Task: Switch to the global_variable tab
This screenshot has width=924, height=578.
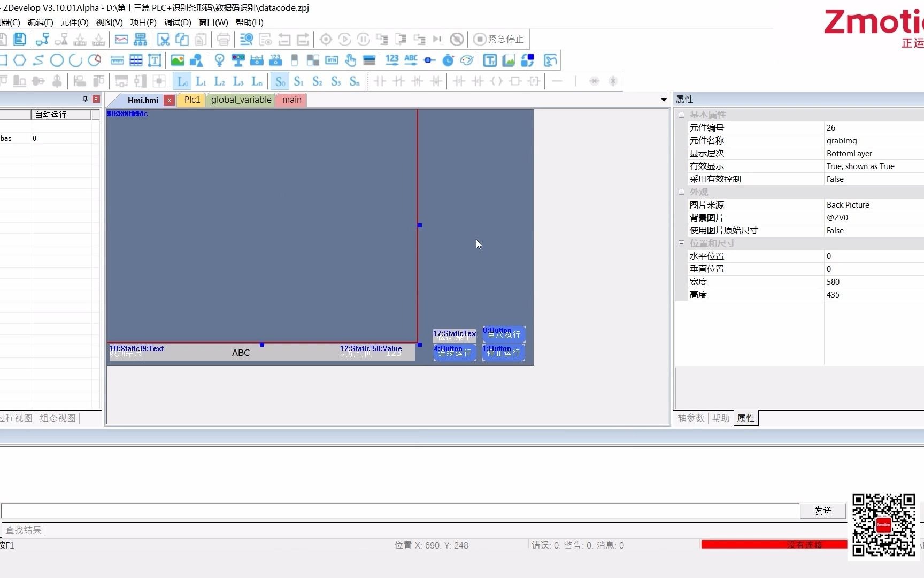Action: [241, 100]
